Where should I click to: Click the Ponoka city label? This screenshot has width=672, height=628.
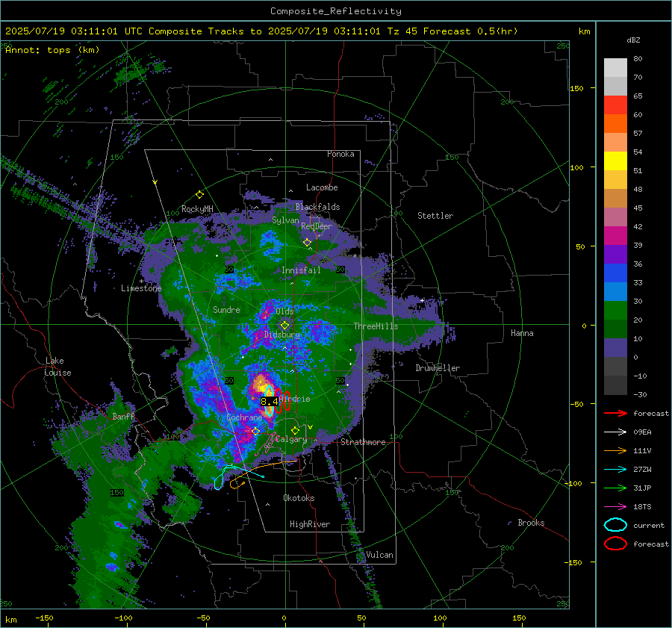[x=340, y=154]
